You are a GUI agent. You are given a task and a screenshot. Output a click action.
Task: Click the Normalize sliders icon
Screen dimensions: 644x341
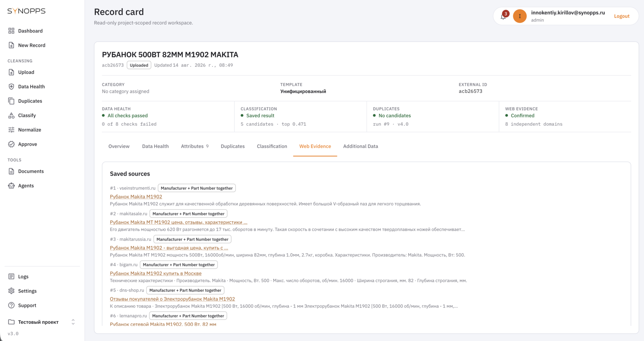tap(11, 130)
